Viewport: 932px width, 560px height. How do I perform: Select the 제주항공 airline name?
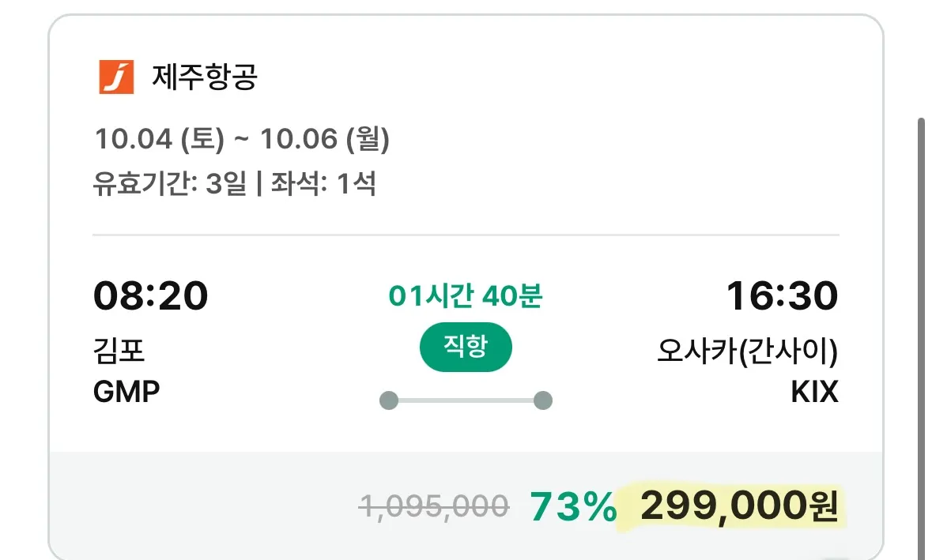pos(205,77)
